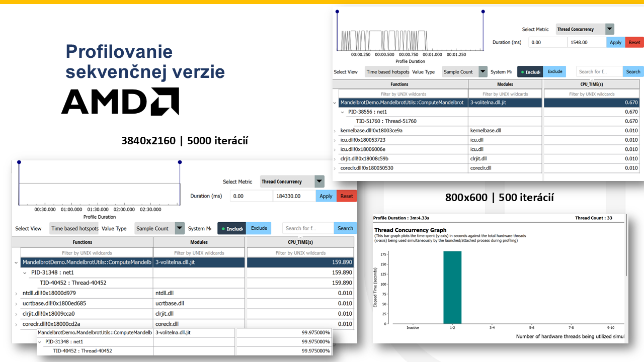
Task: Collapse the ComputeMandelbrot row with CPU time 0.670
Action: pyautogui.click(x=336, y=103)
